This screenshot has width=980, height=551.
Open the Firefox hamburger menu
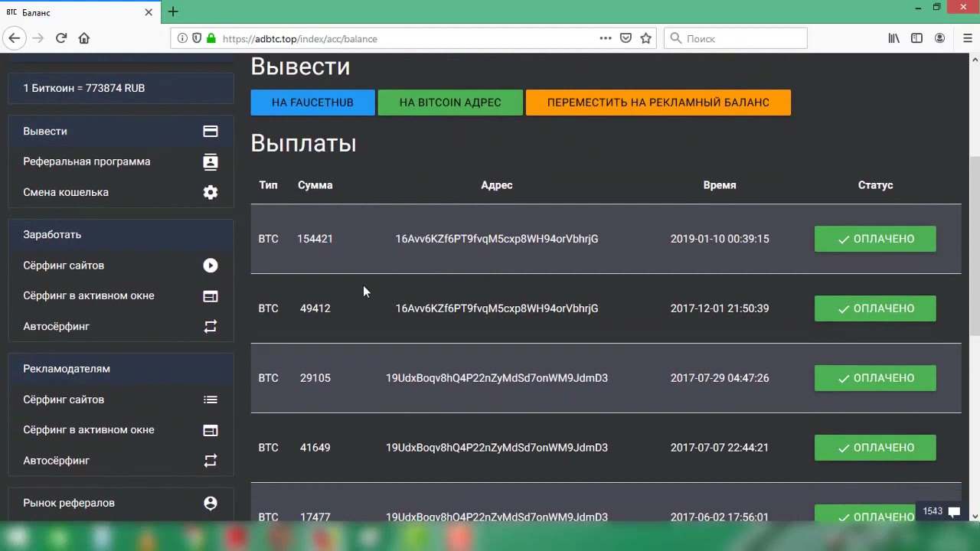967,38
